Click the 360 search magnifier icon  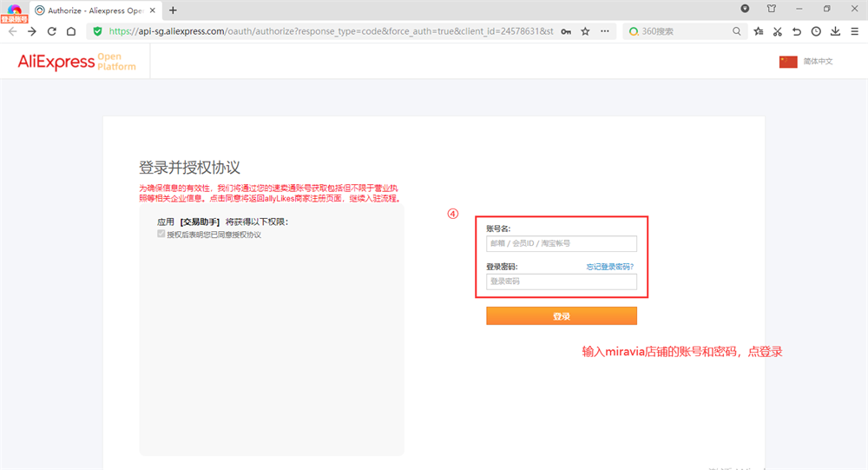tap(736, 31)
